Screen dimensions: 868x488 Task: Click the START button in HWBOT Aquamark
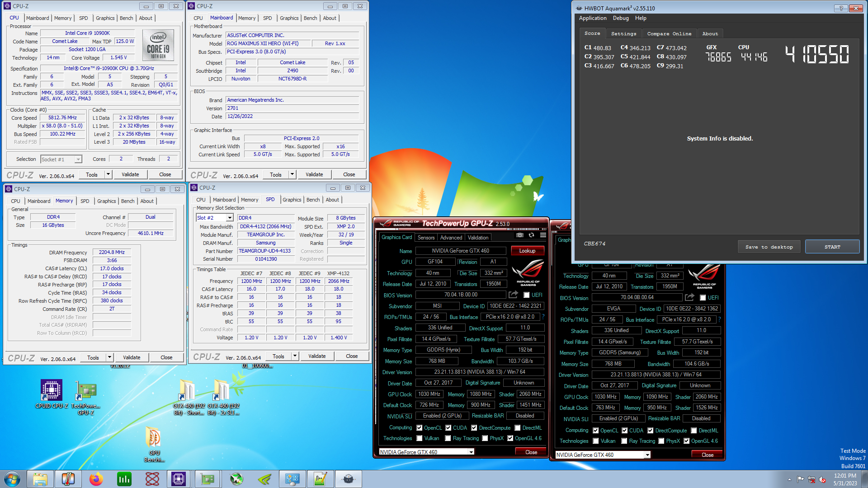[x=832, y=247]
